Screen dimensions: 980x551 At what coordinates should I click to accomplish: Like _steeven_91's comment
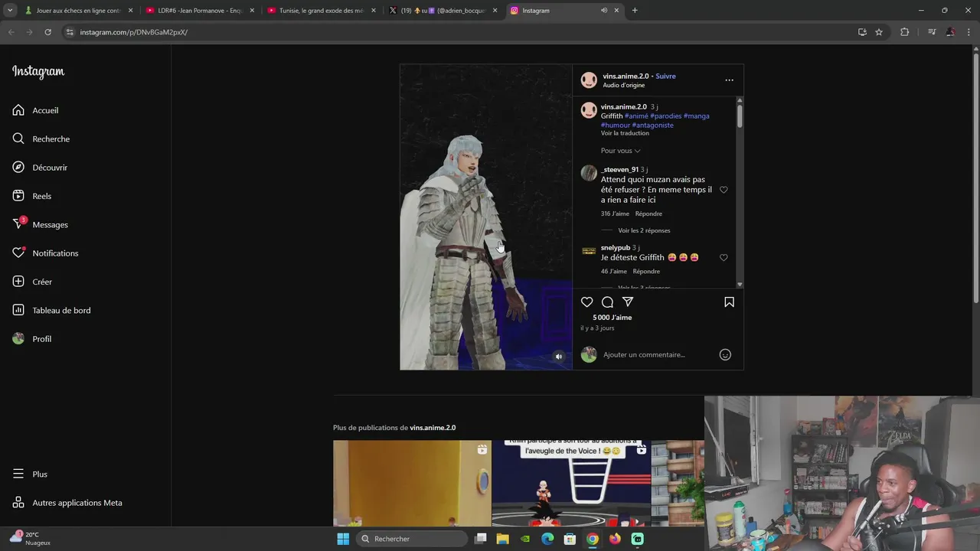pyautogui.click(x=724, y=190)
